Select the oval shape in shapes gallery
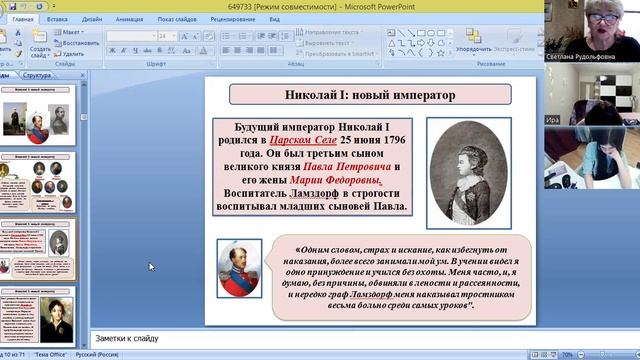This screenshot has width=640, height=360. pos(431,33)
